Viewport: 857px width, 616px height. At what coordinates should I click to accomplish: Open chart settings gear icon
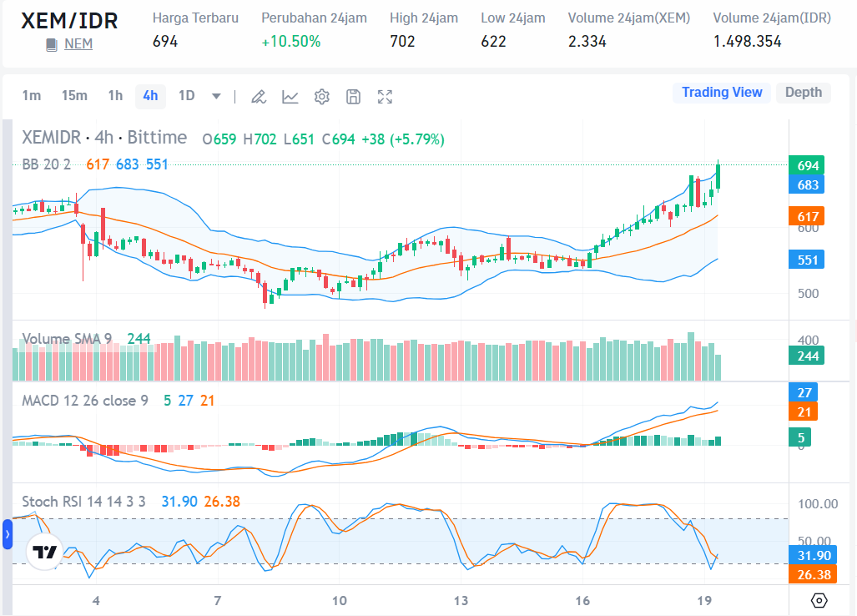tap(322, 97)
